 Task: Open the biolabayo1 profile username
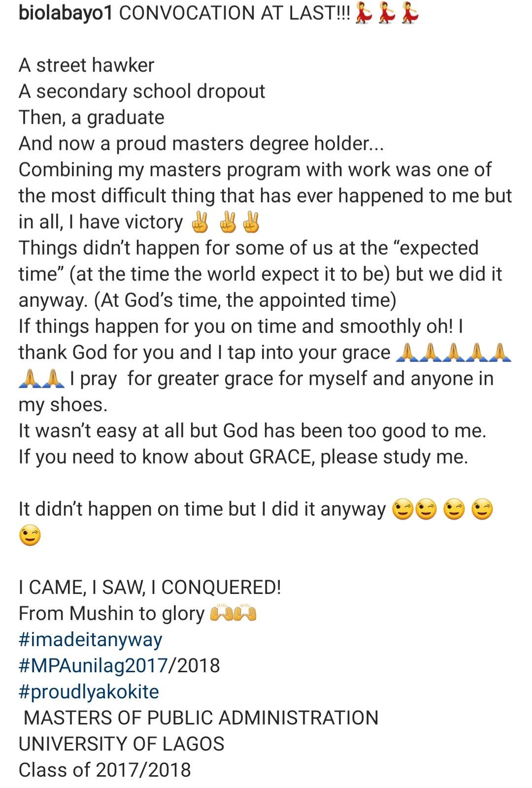click(x=66, y=13)
